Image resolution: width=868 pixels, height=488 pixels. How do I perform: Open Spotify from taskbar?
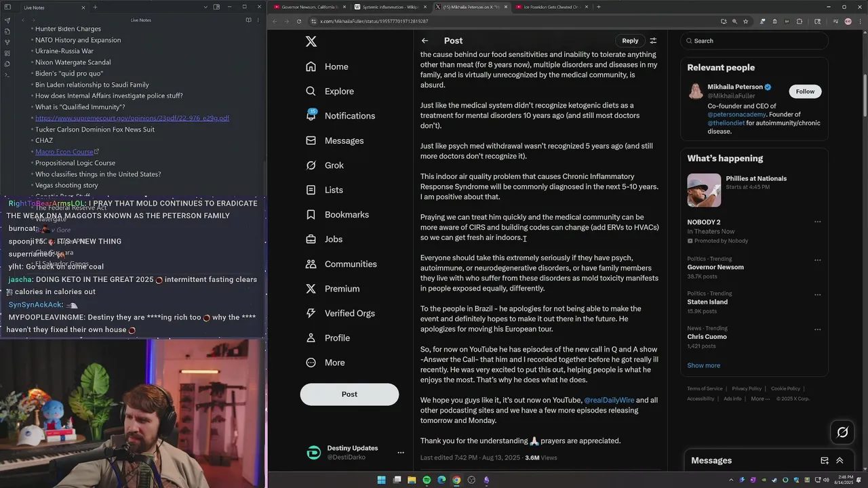427,480
